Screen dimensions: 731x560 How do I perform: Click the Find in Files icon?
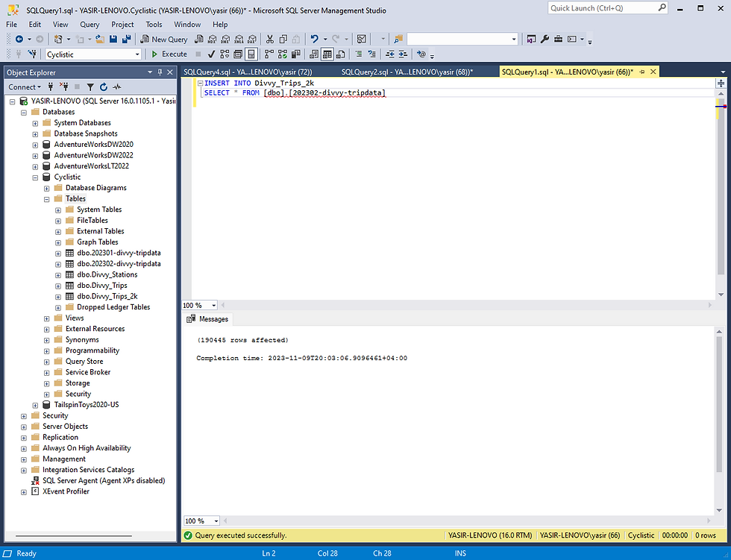398,39
